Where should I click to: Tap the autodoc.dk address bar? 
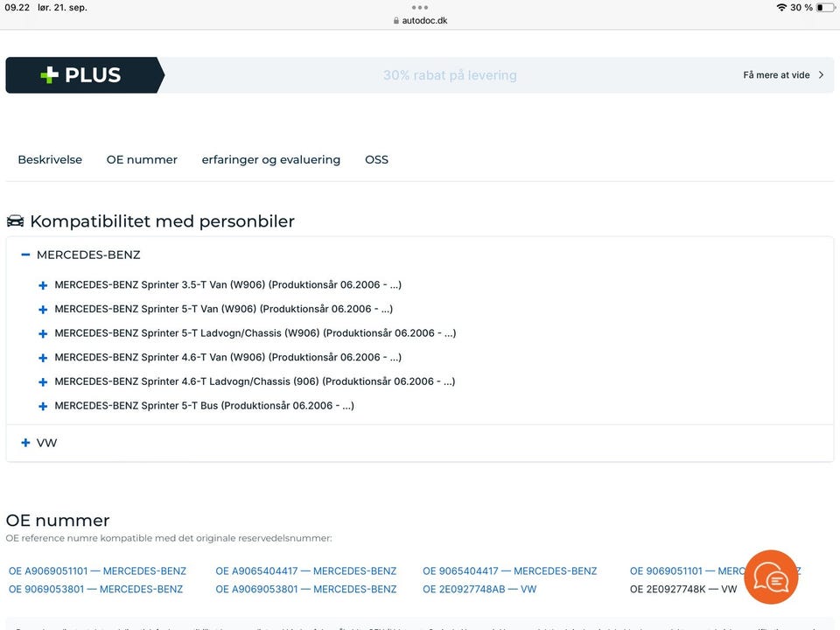pyautogui.click(x=420, y=20)
